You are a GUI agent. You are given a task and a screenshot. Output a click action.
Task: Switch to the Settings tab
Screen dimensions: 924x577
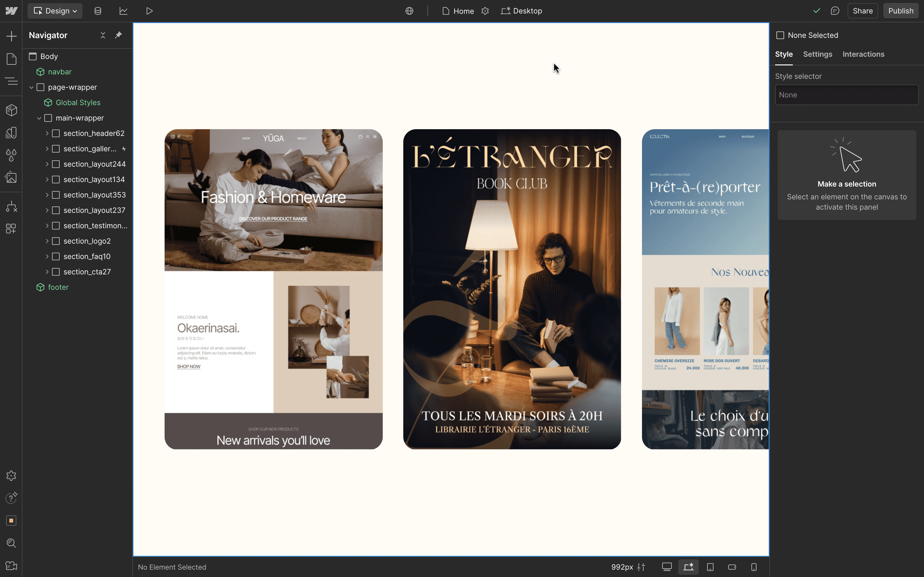(817, 54)
